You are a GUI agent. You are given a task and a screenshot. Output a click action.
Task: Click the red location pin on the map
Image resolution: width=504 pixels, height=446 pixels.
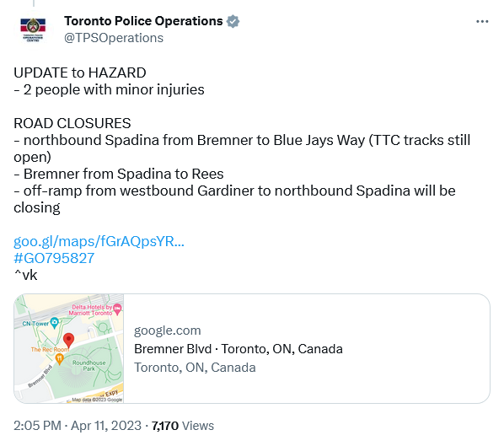pyautogui.click(x=68, y=341)
